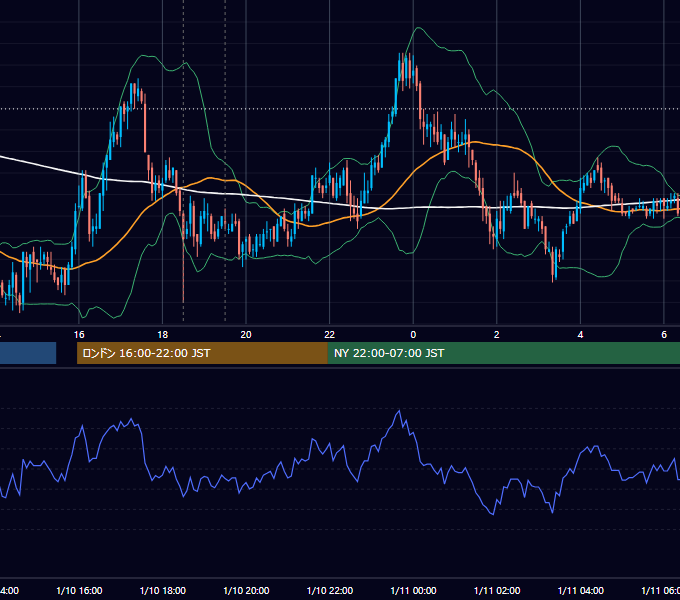Click the 1/11 00:00 date label

(413, 590)
